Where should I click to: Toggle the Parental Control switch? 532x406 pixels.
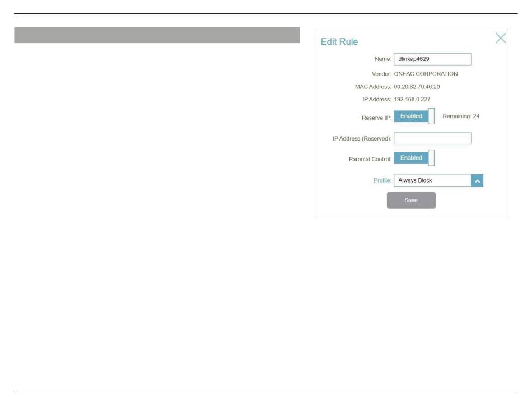[414, 158]
